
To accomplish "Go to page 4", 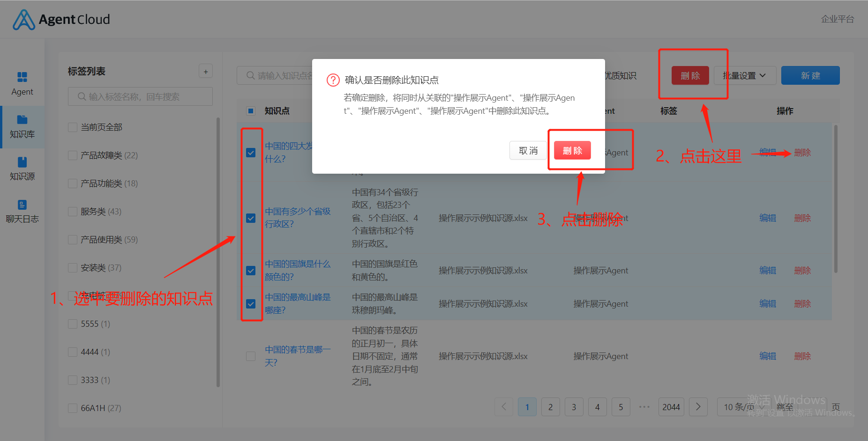I will [598, 407].
